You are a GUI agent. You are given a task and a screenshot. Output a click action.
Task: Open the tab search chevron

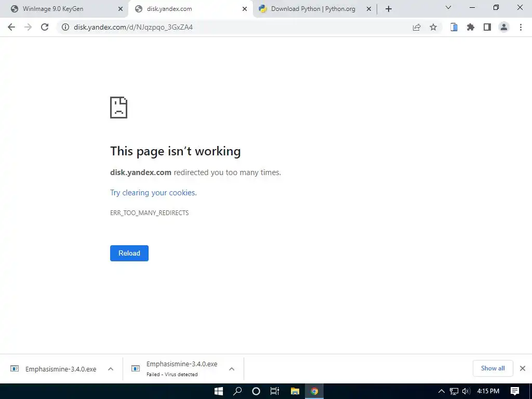448,7
